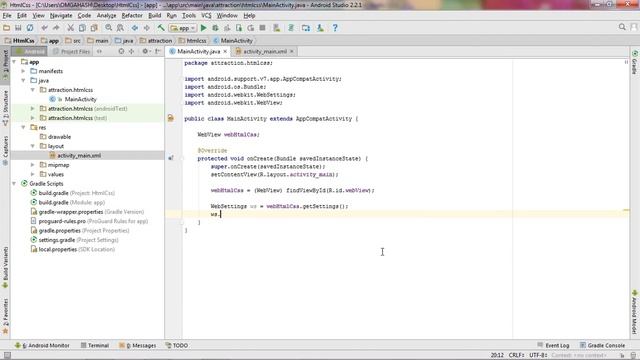Click Sync Project with Gradle Files icon
This screenshot has width=640, height=360.
click(291, 28)
